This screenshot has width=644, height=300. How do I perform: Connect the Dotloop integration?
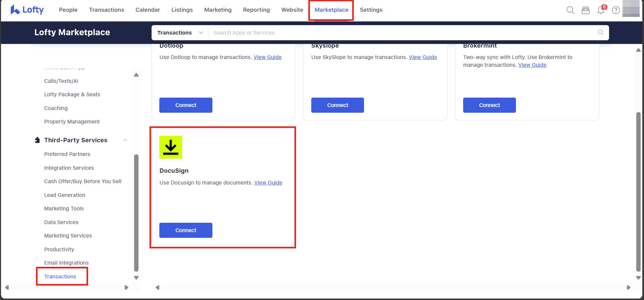pos(186,105)
